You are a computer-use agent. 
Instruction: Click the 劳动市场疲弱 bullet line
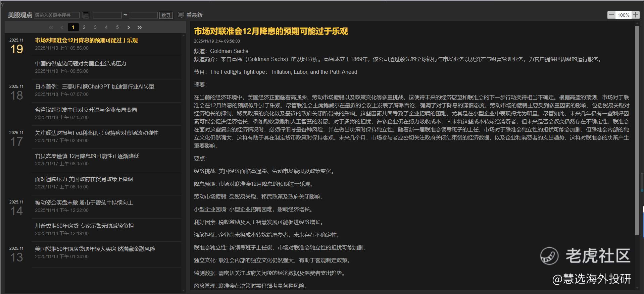(x=259, y=196)
